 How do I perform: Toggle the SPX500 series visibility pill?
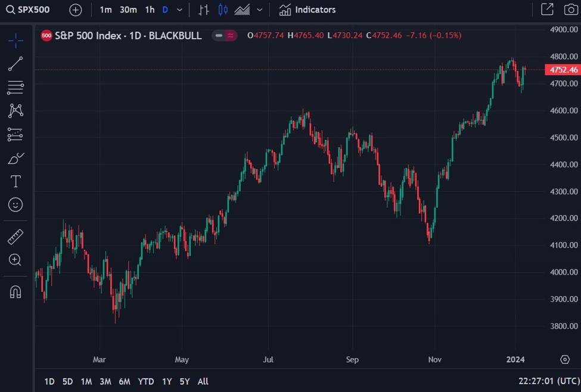225,36
